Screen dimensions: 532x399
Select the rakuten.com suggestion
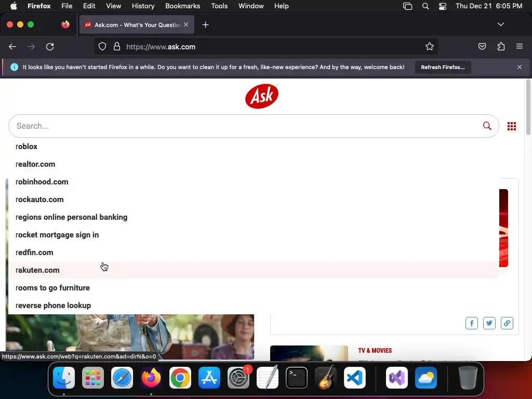[x=254, y=270]
